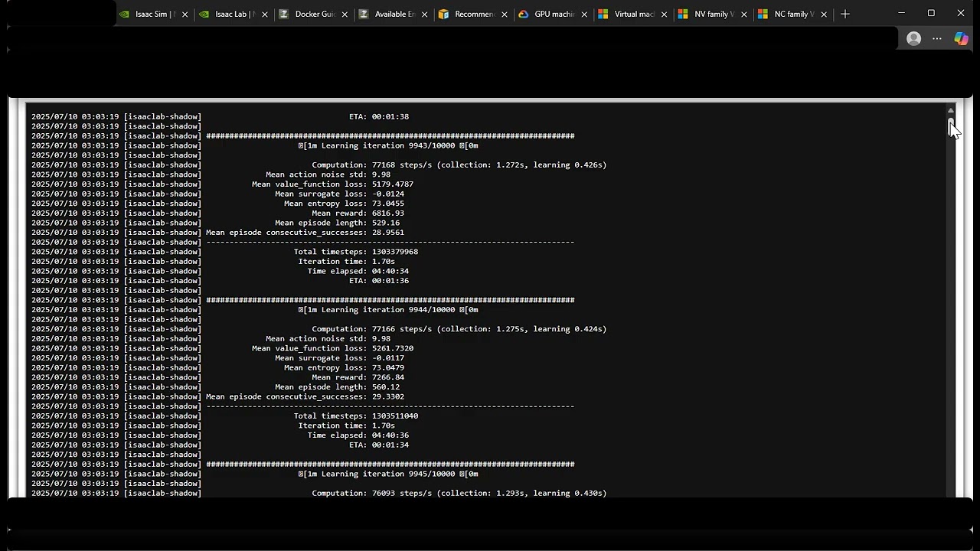Click 'Mean episode length: 529.16'
Viewport: 980px width, 551px height.
(338, 223)
